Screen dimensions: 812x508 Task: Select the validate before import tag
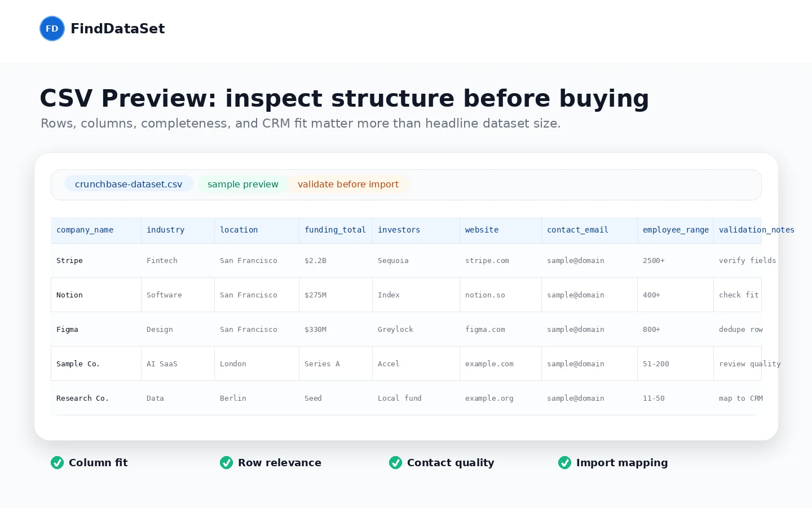click(348, 184)
